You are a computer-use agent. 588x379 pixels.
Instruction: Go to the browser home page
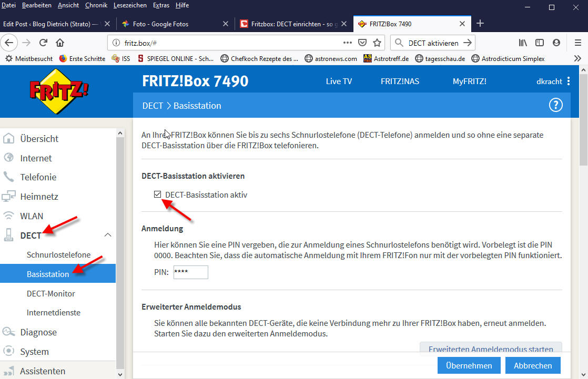60,43
